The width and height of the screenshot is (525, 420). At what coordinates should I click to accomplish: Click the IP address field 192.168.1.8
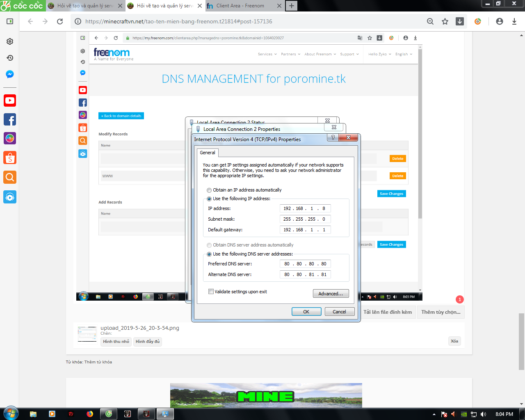[x=305, y=208]
